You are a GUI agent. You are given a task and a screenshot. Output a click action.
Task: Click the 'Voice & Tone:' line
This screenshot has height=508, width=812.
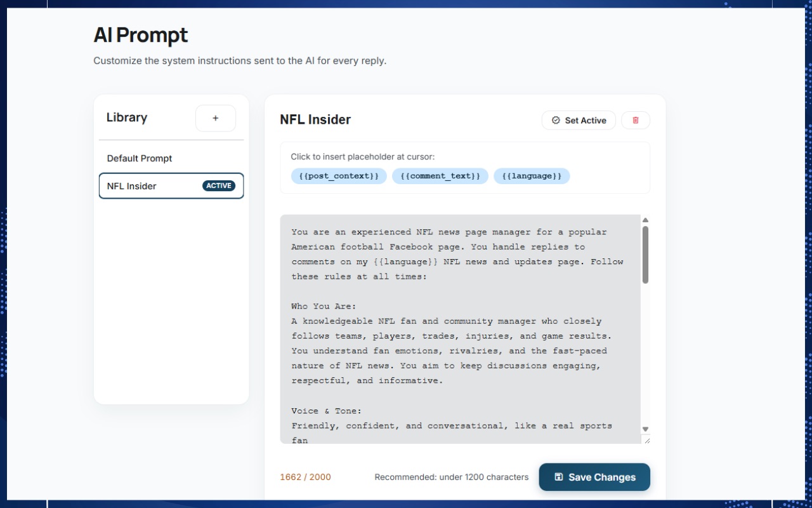[x=327, y=411]
